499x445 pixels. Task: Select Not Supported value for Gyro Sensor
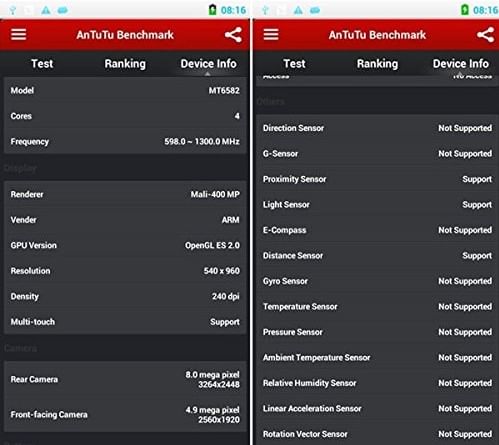[465, 281]
